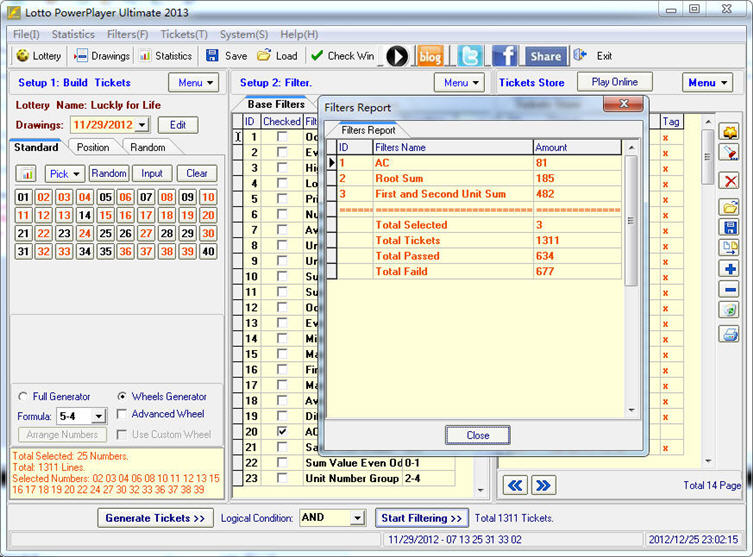Select the Root Sum report row
753x557 pixels.
479,178
